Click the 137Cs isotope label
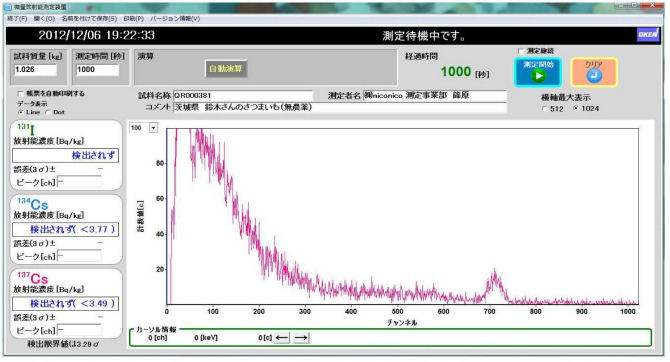Viewport: 670px width, 362px height. point(32,278)
